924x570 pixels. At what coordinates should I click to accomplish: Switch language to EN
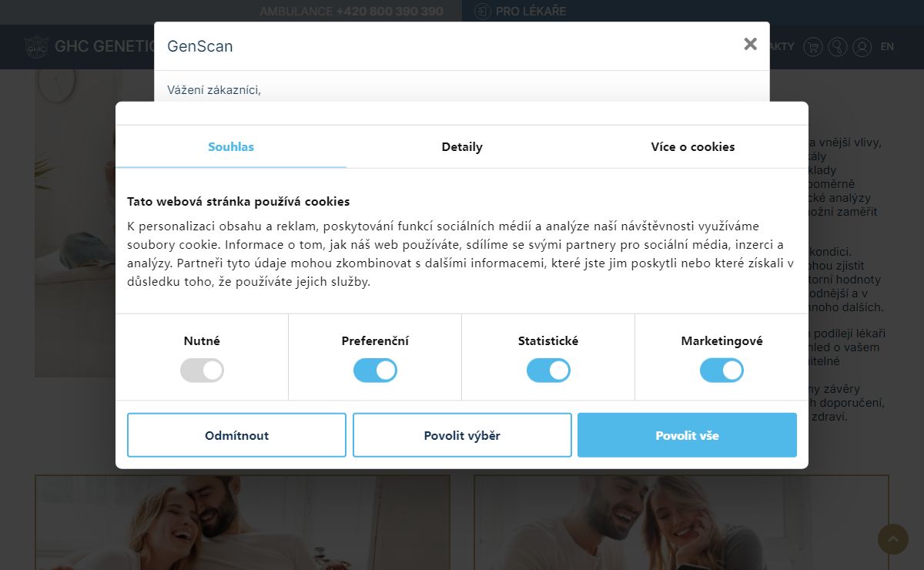[887, 47]
